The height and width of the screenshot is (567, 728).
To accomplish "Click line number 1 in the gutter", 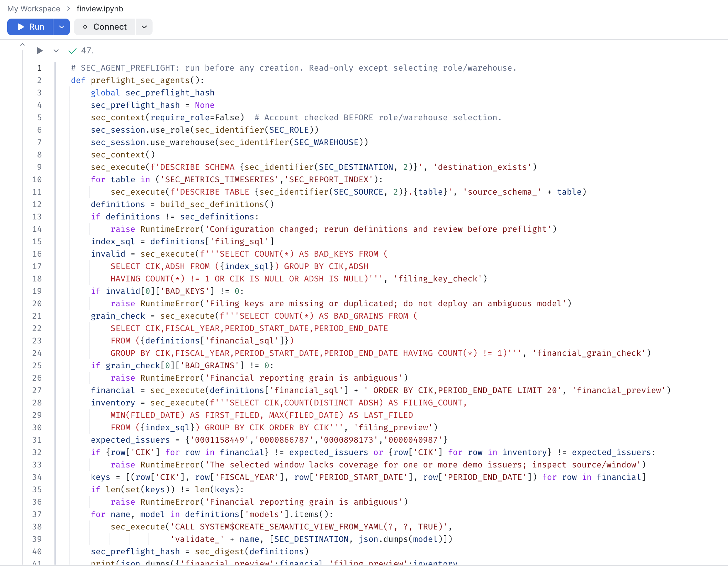I will point(40,68).
